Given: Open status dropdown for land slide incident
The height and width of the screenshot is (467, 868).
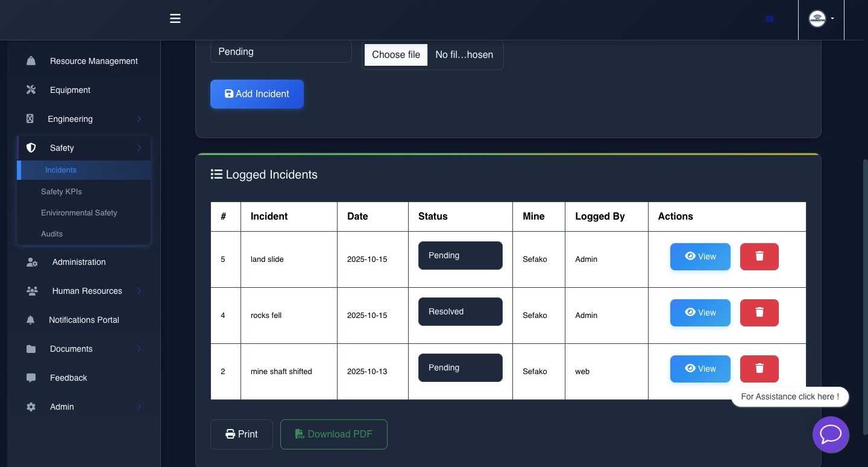Looking at the screenshot, I should 460,256.
